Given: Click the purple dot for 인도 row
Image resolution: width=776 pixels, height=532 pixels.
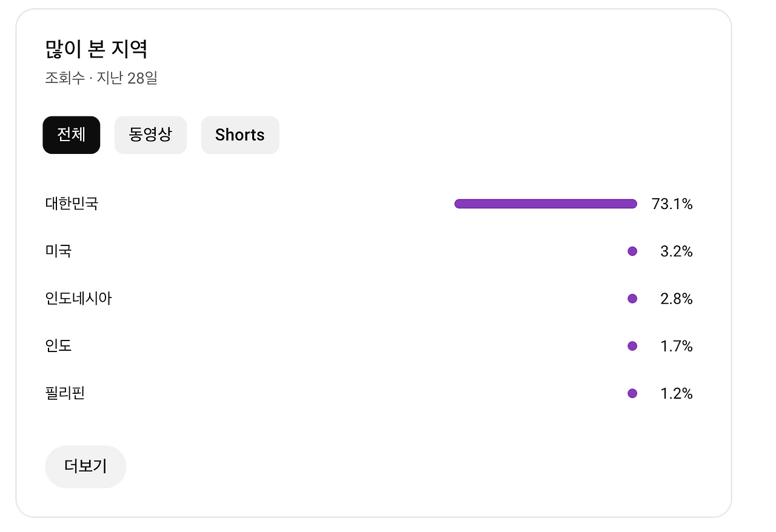Looking at the screenshot, I should point(632,346).
